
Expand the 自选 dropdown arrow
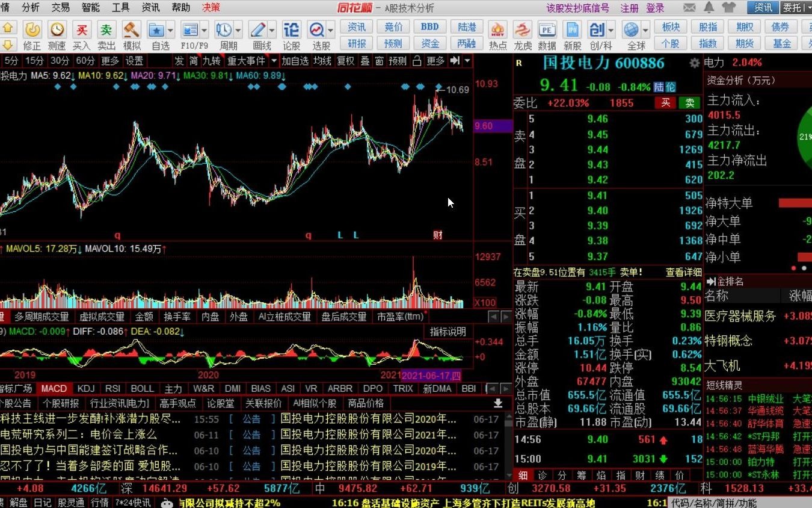click(171, 29)
